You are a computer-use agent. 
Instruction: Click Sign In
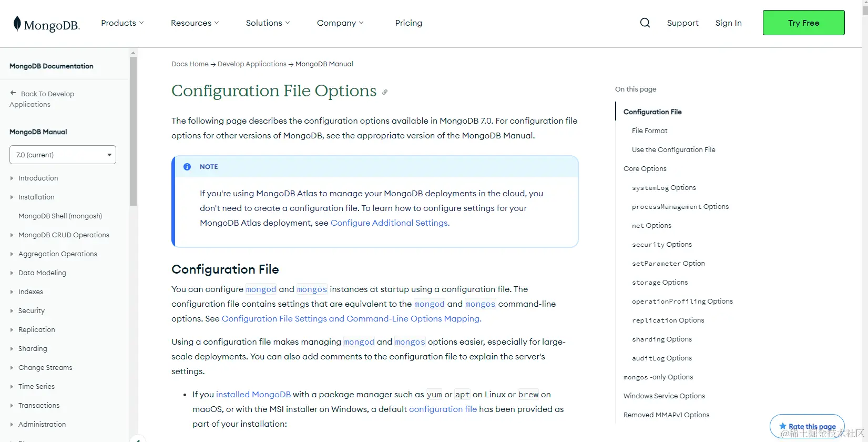[728, 23]
